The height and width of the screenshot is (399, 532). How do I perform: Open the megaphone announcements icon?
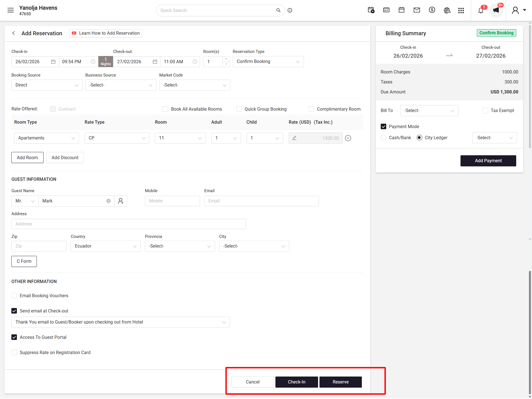point(496,11)
